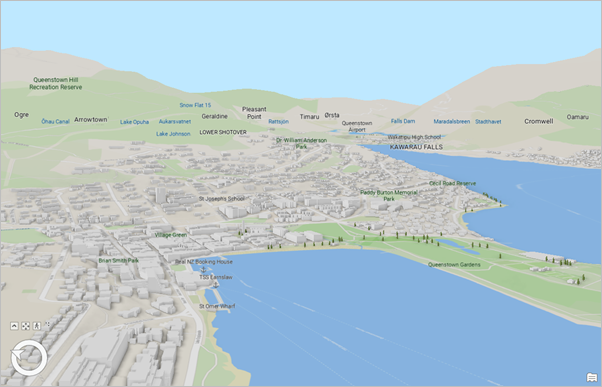
Task: Click the Queenstown Hill Recreation Reserve label
Action: click(x=56, y=83)
